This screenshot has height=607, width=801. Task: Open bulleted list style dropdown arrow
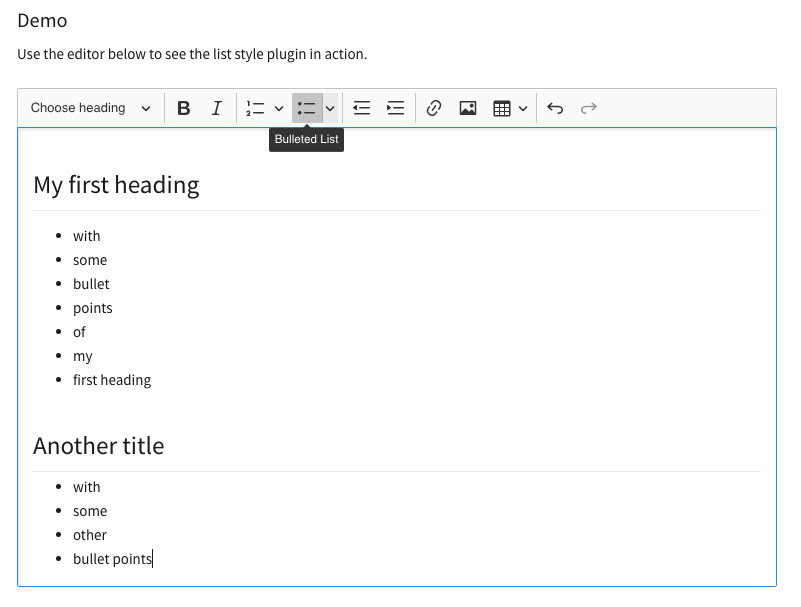coord(330,108)
